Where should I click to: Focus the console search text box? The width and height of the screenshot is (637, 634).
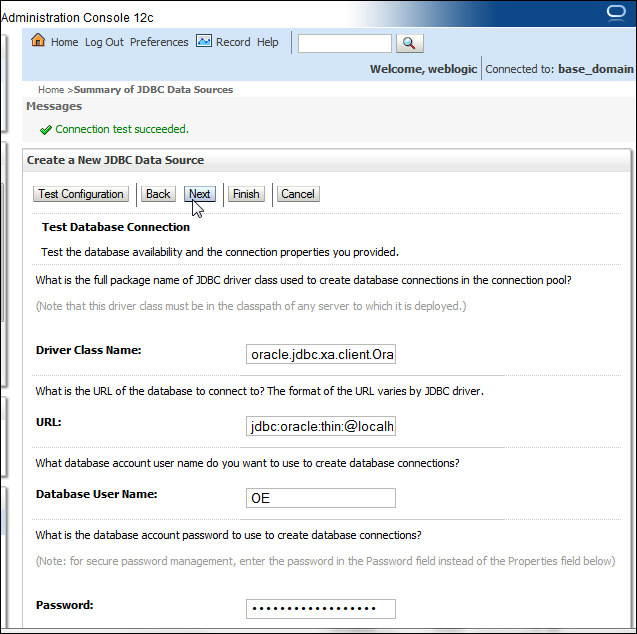pos(345,43)
